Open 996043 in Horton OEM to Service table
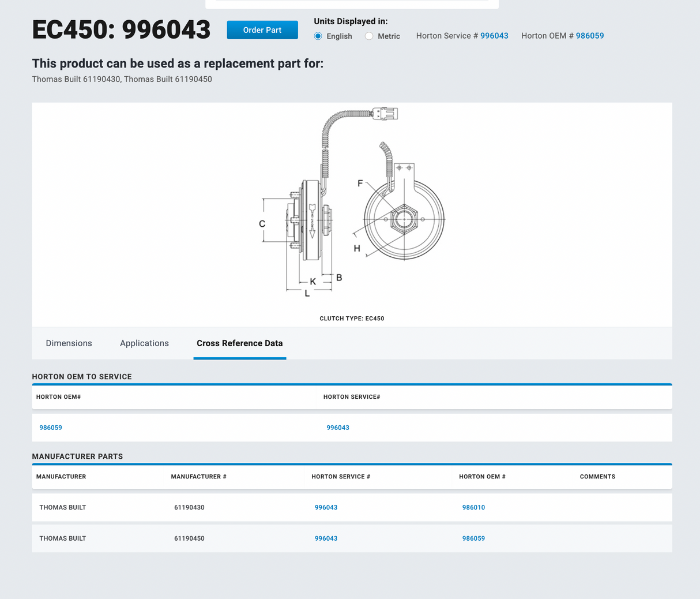Viewport: 700px width, 599px height. (x=338, y=428)
